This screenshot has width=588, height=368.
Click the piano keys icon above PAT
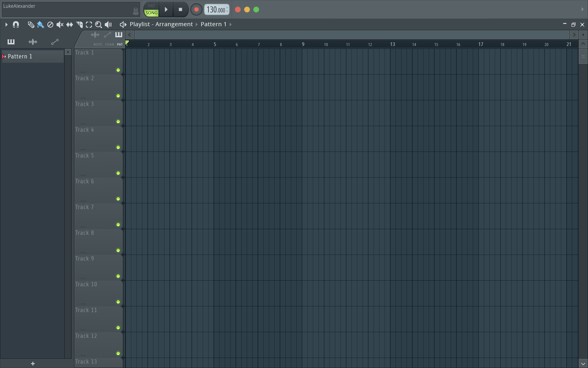[x=119, y=34]
